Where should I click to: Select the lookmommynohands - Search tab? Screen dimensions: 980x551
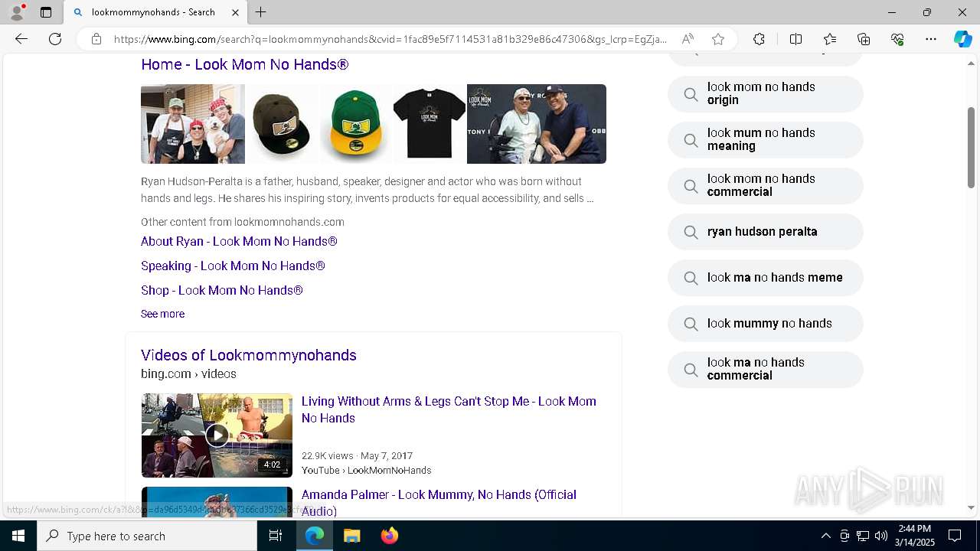coord(155,12)
